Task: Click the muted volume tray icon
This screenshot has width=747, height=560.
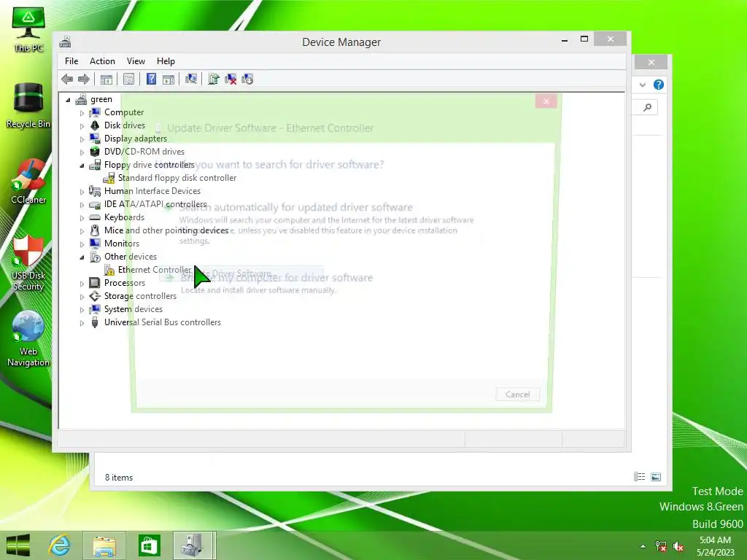Action: coord(678,546)
